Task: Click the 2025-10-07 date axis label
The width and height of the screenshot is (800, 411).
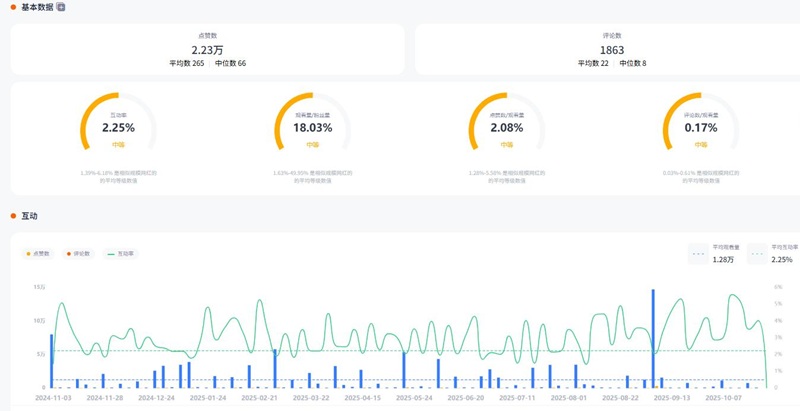Action: 725,397
